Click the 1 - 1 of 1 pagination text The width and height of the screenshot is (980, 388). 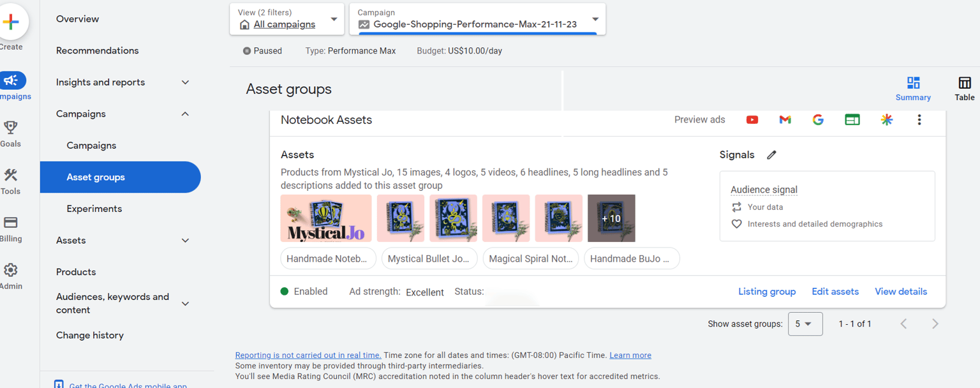855,324
